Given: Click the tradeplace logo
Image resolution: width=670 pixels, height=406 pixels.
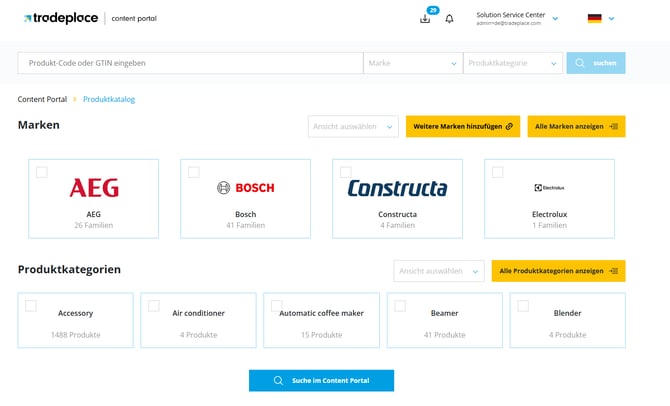Looking at the screenshot, I should pyautogui.click(x=61, y=18).
